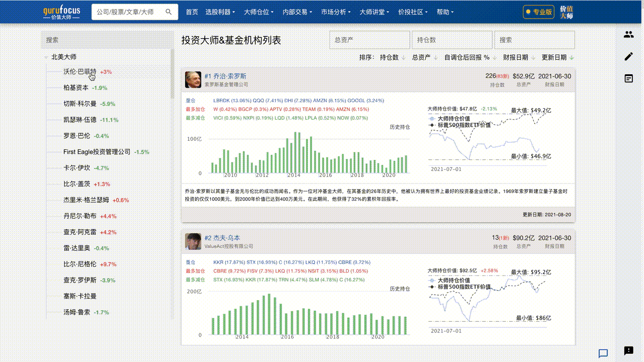Open the 内部交易 dropdown
This screenshot has height=362, width=644.
click(298, 12)
